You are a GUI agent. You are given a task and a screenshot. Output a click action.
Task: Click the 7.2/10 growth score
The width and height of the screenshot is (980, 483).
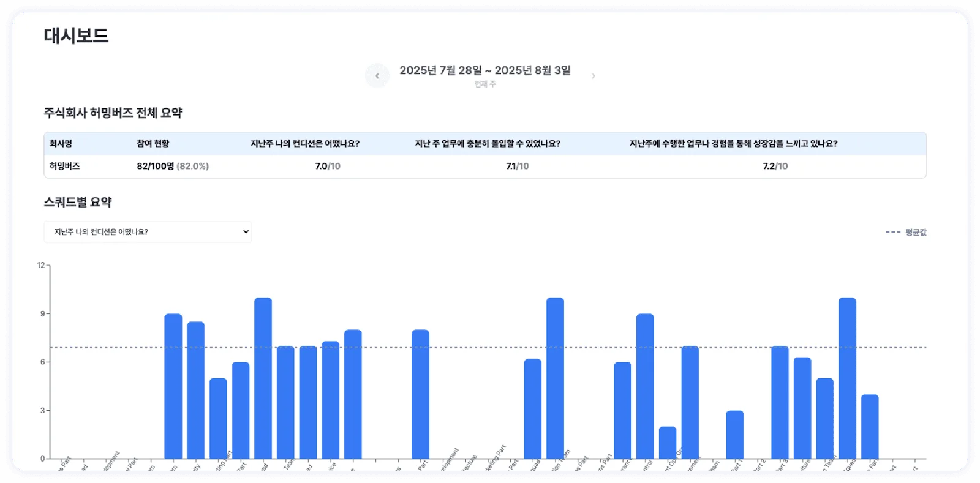(775, 167)
